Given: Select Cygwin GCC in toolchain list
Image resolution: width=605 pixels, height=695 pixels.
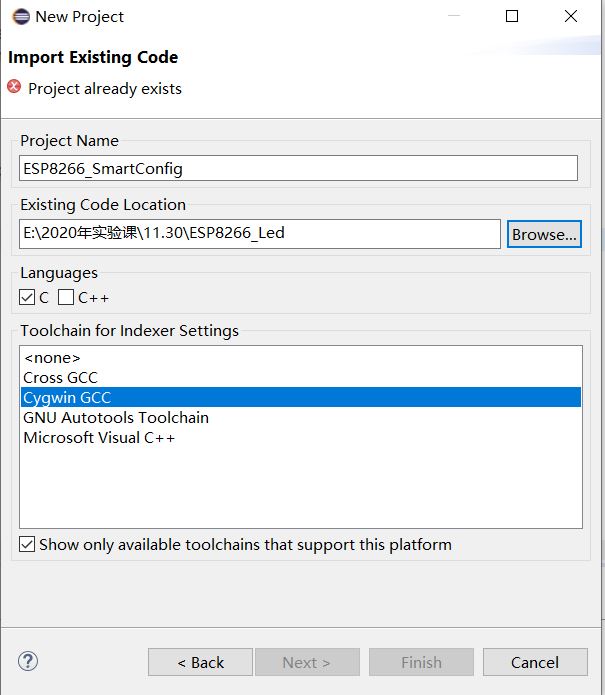Looking at the screenshot, I should (301, 397).
